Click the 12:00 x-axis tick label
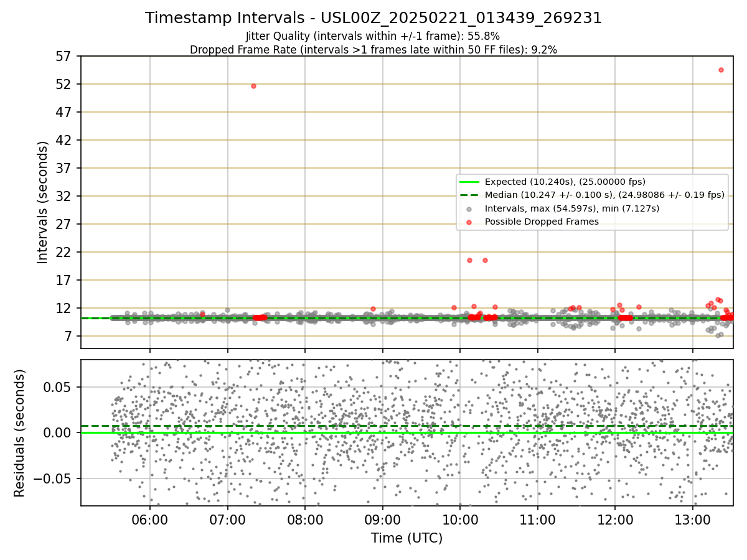 point(615,521)
